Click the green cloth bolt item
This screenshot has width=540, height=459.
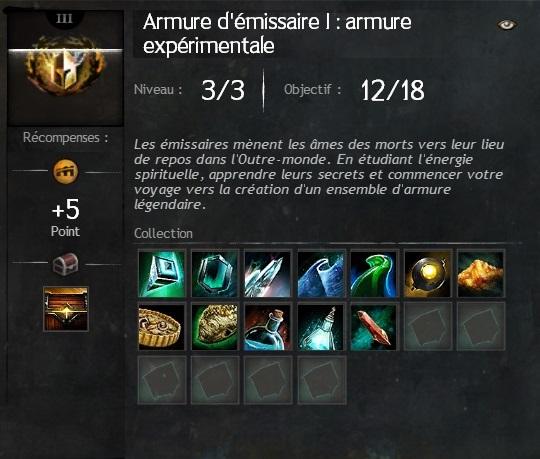[374, 274]
